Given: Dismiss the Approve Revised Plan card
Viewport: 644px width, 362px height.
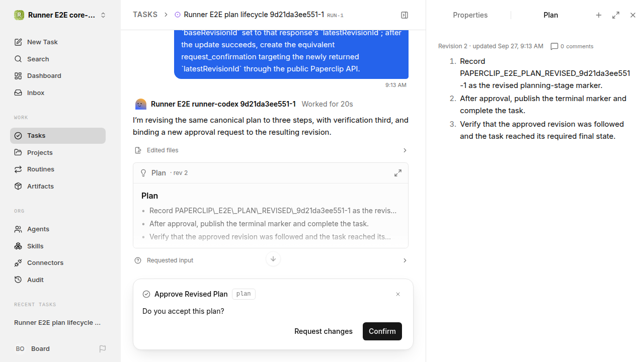Looking at the screenshot, I should [398, 294].
